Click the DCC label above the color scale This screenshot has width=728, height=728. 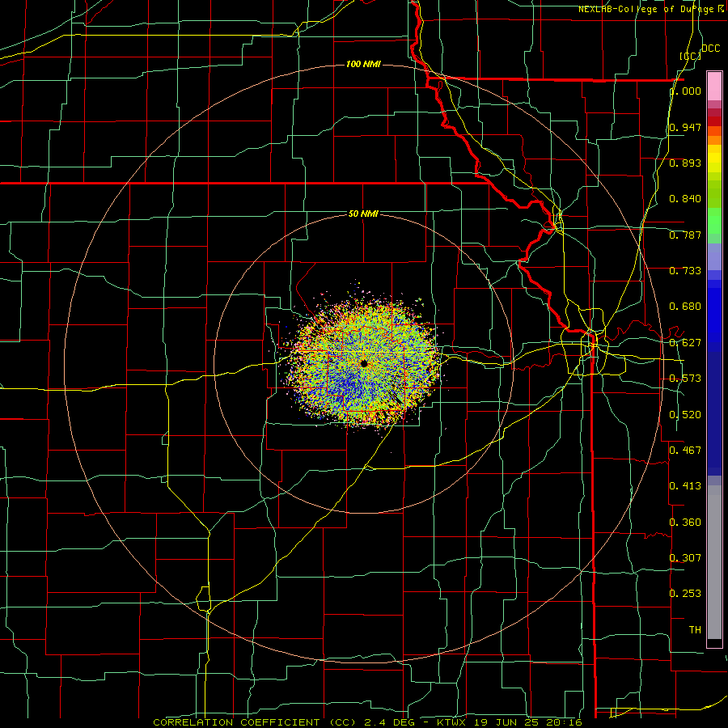point(710,49)
